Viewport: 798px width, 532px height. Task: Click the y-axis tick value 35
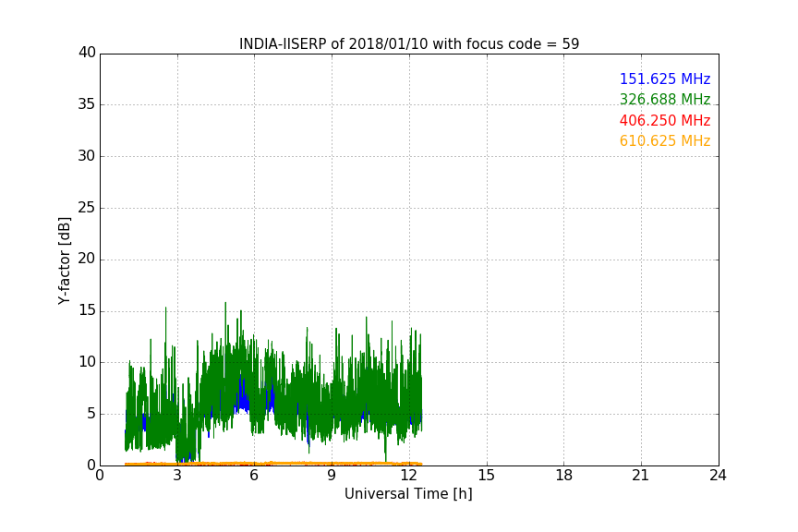click(87, 104)
